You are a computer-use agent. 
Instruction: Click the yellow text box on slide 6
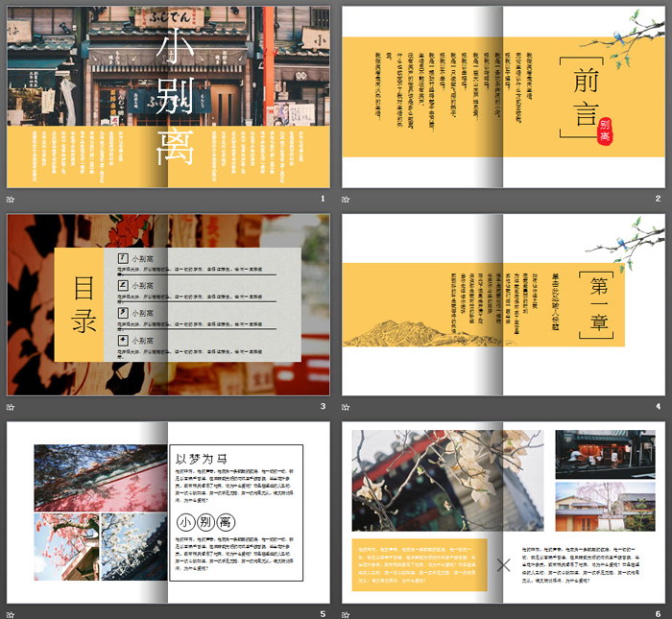(420, 564)
